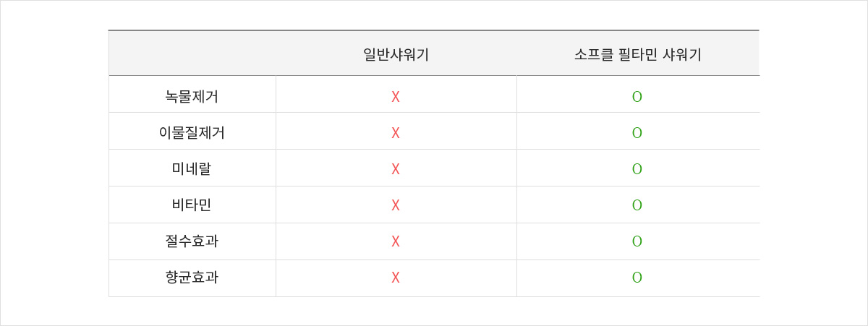
Task: Select the 절수효과 row label
Action: coord(192,241)
